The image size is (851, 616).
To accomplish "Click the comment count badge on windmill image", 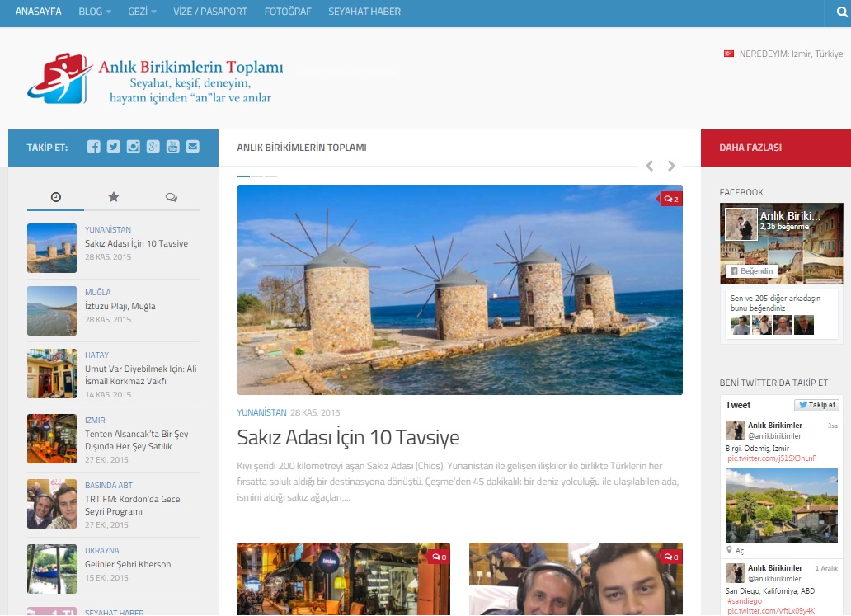I will pos(670,199).
